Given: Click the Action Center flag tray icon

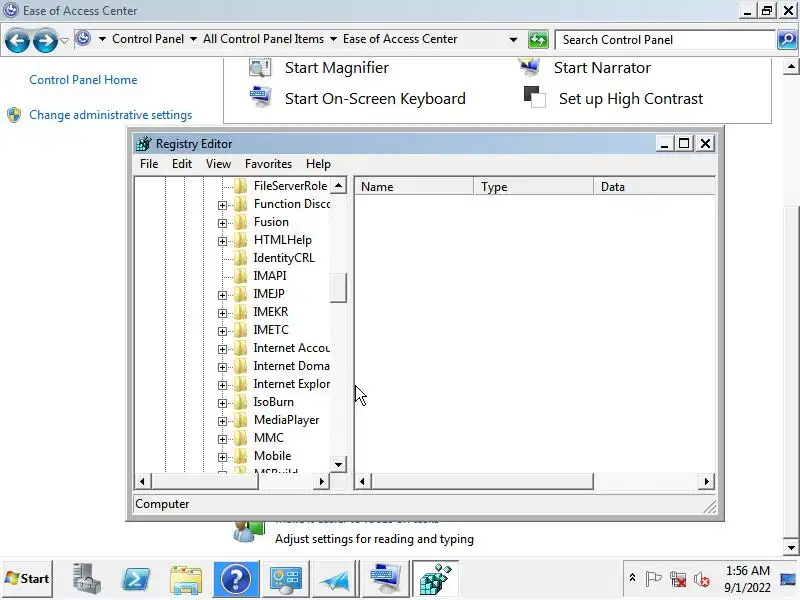Looking at the screenshot, I should coord(653,579).
